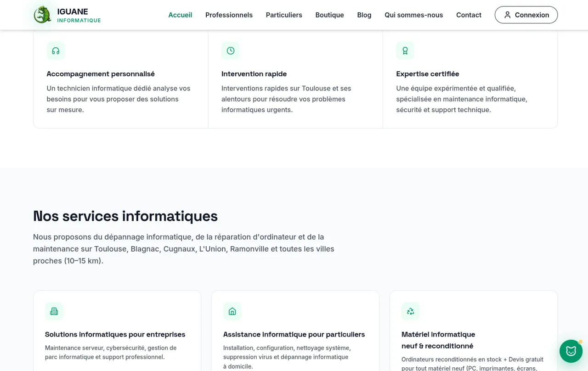Click the 'Interventions rapides sur Toulouse' paragraph
588x371 pixels.
coord(286,99)
